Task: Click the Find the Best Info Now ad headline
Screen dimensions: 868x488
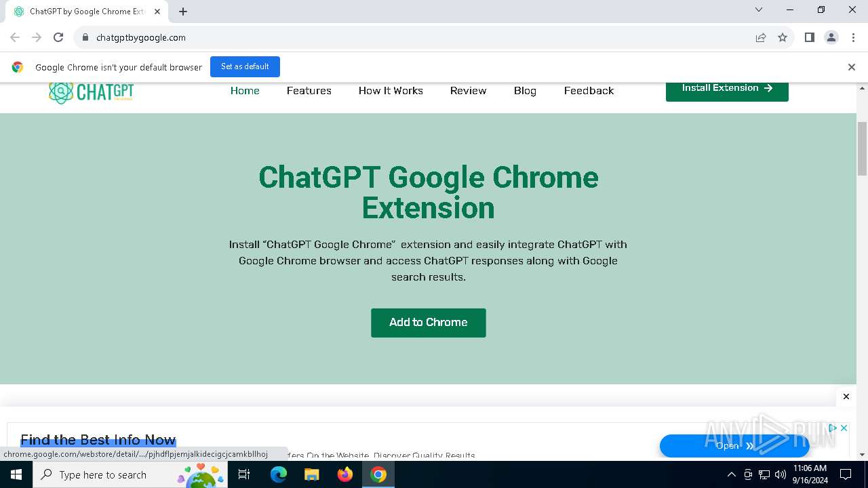Action: click(98, 439)
